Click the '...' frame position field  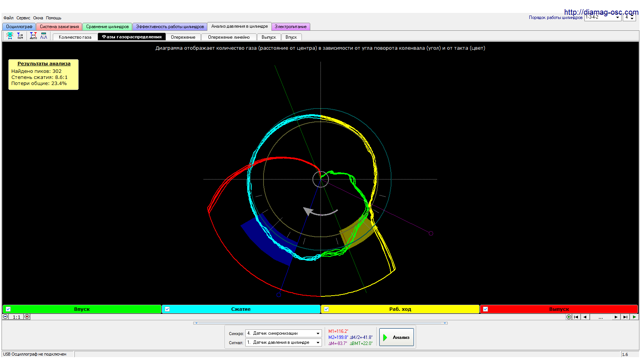(600, 317)
